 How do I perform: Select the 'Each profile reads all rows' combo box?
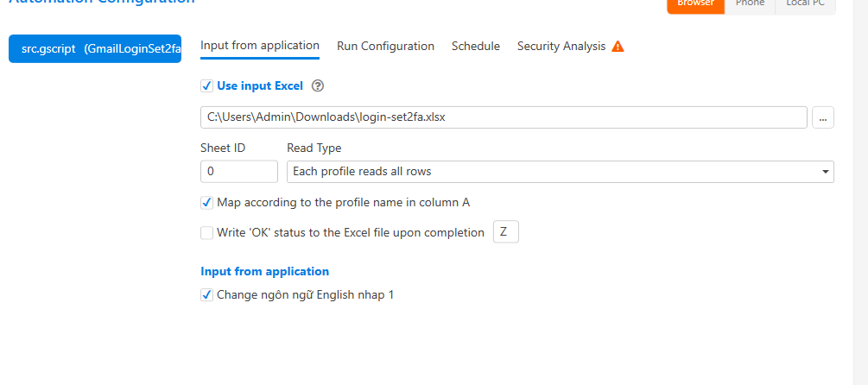(553, 172)
